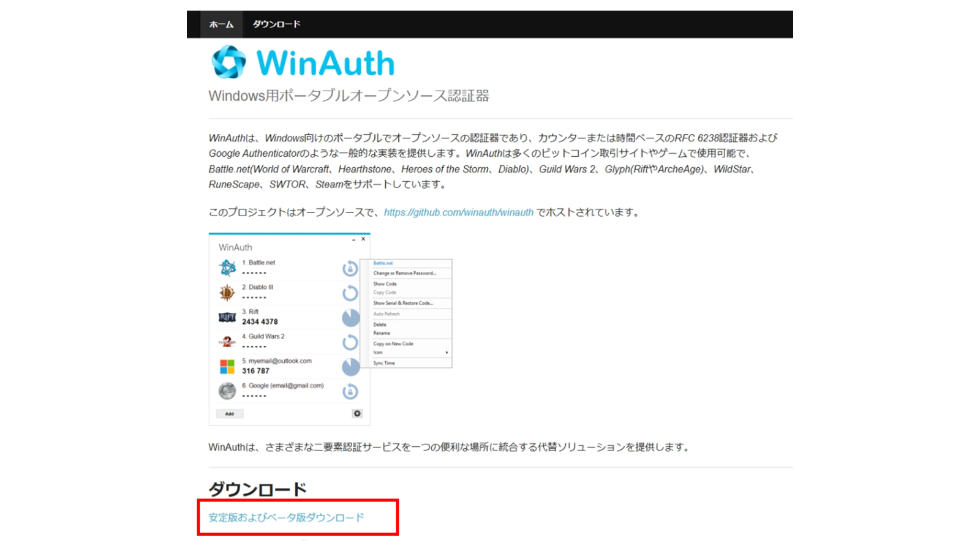Click the Google authenticator entry icon
This screenshot has width=980, height=551.
[x=227, y=391]
